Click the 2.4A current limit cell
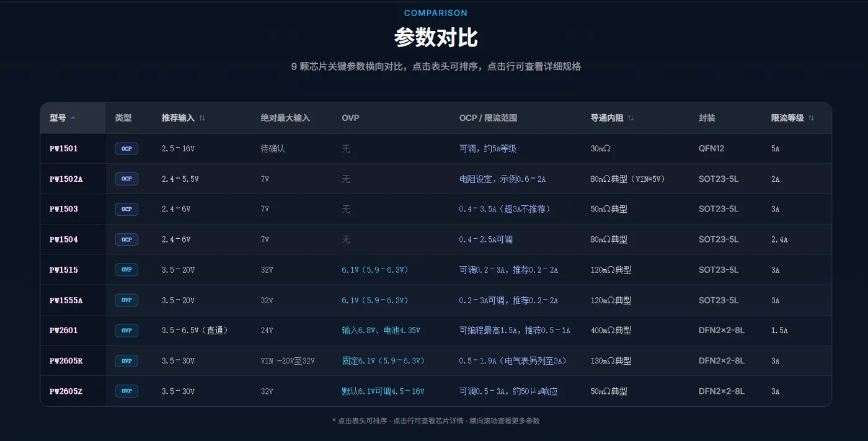 coord(779,239)
